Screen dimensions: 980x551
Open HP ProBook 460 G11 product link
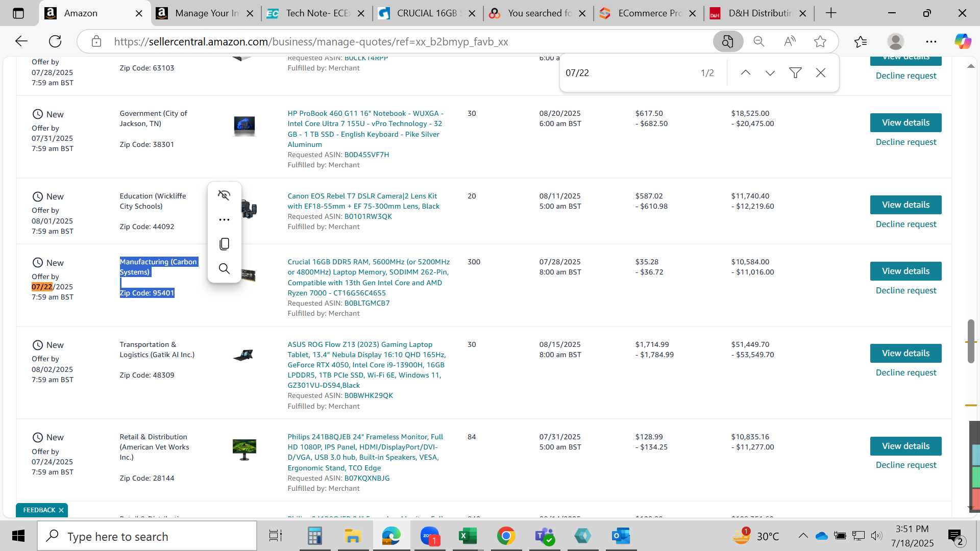pyautogui.click(x=365, y=129)
